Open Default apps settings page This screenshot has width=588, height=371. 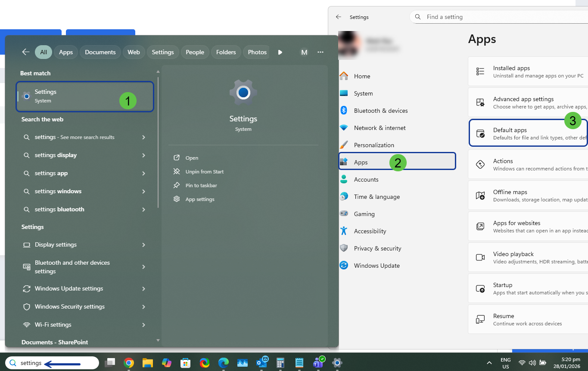coord(528,133)
